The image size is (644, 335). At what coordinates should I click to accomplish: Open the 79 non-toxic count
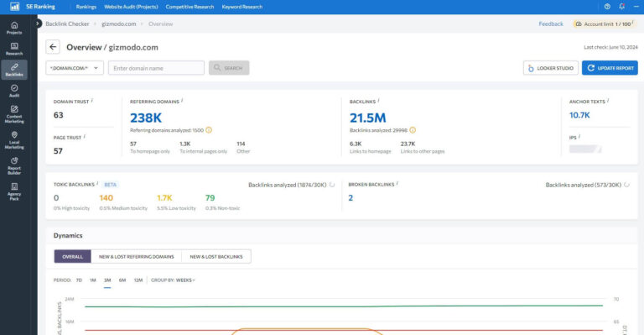[210, 197]
